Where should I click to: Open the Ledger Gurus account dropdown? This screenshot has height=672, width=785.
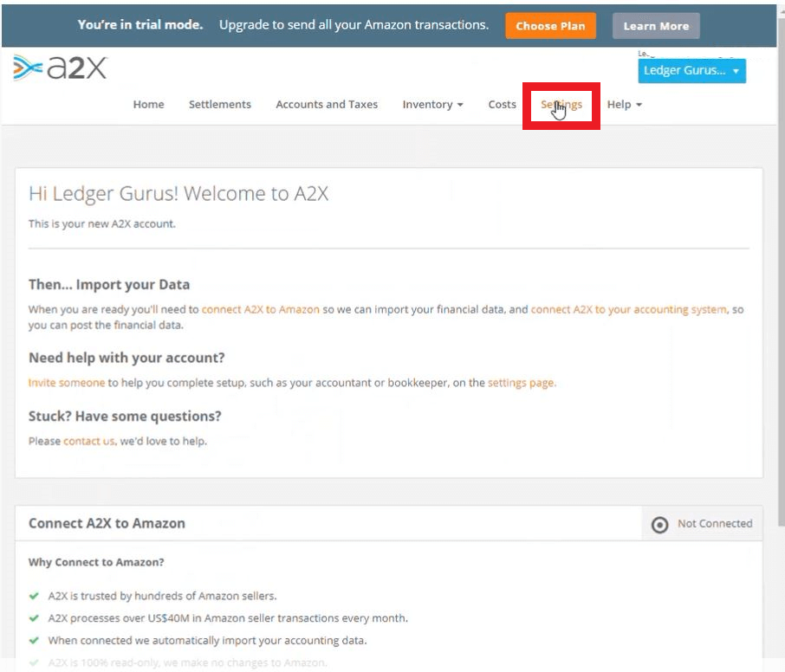(x=691, y=70)
